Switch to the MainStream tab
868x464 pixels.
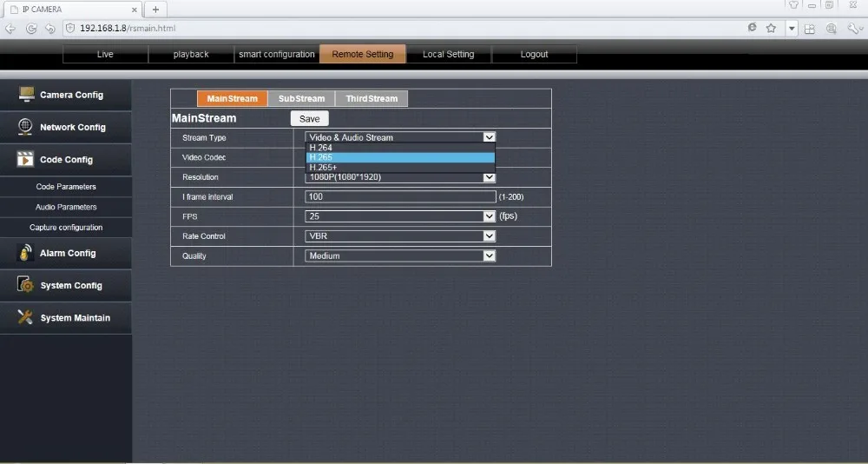(233, 99)
